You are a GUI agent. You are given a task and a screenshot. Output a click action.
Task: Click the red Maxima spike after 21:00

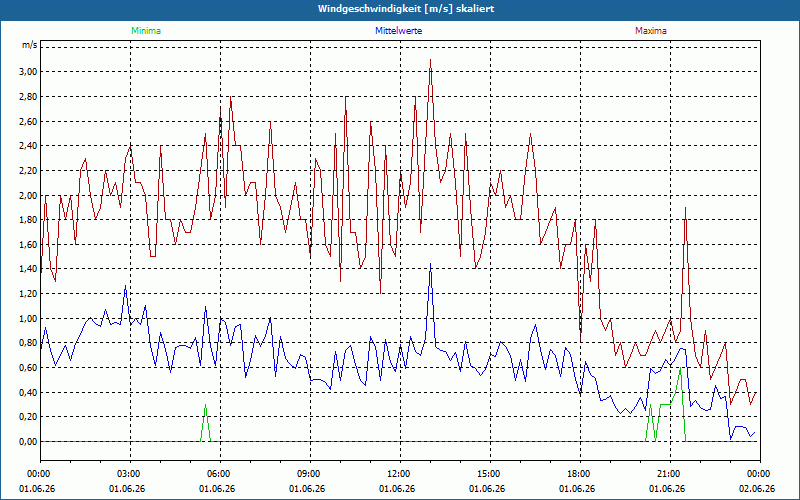(685, 208)
